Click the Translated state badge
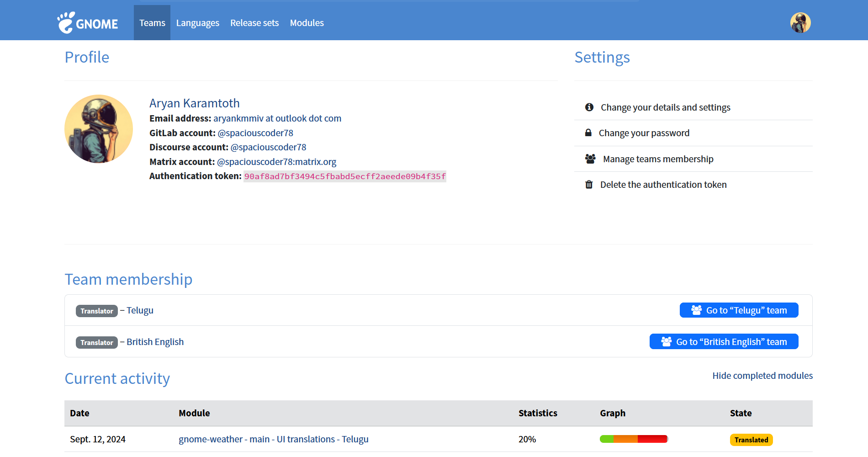868x457 pixels. pyautogui.click(x=751, y=440)
